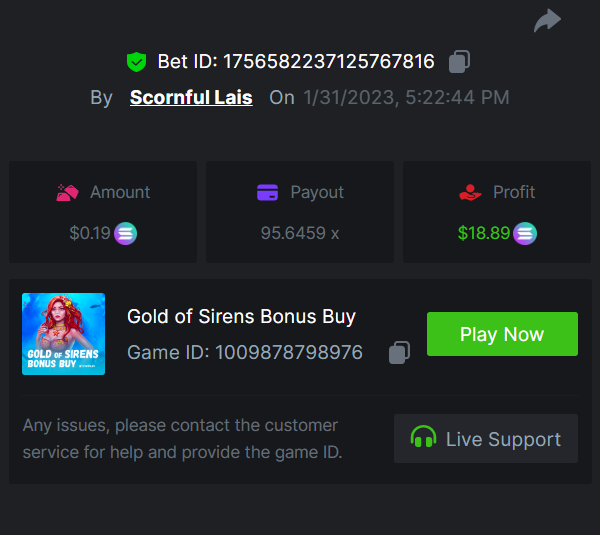The height and width of the screenshot is (535, 600).
Task: Click the red Profit hand icon
Action: click(x=470, y=192)
